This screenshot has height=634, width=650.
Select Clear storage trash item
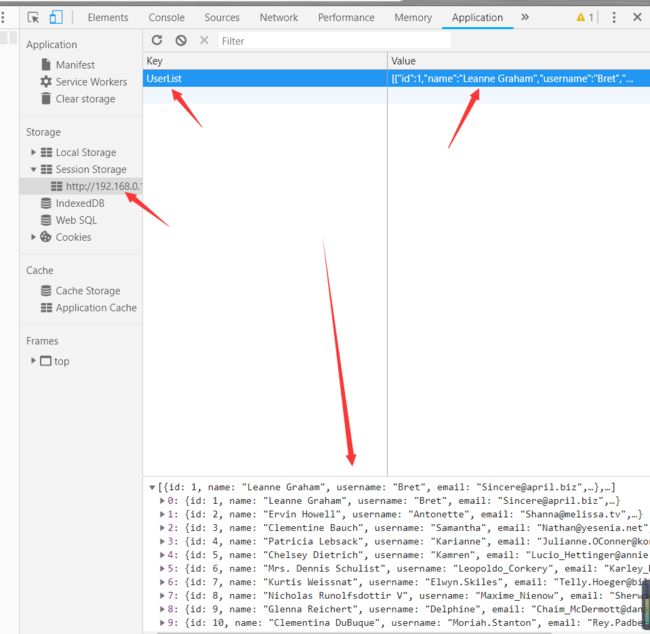85,99
